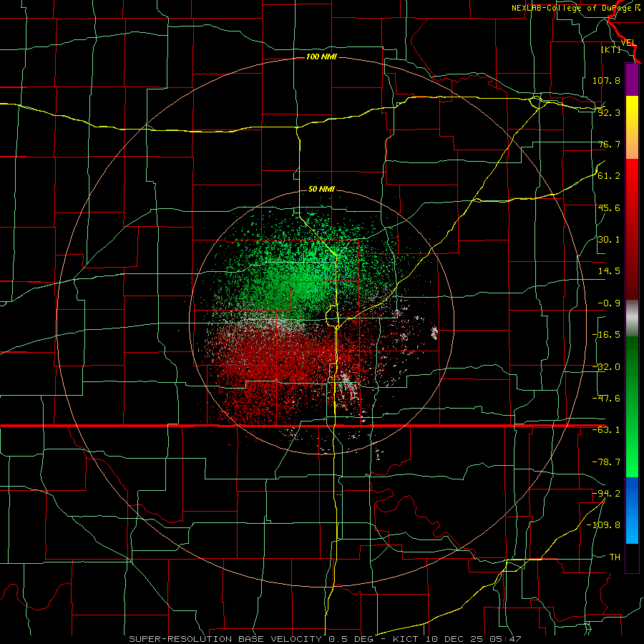Click the 61.2 value on the velocity scale
Image resolution: width=644 pixels, height=644 pixels.
point(609,176)
